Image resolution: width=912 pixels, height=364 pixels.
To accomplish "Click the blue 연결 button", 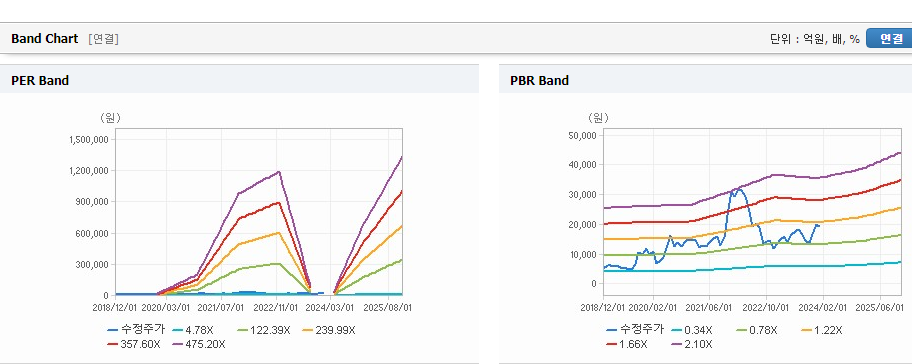I will [889, 38].
